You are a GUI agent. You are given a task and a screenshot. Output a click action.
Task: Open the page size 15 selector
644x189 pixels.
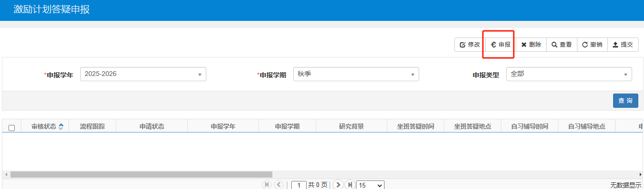[x=370, y=185]
